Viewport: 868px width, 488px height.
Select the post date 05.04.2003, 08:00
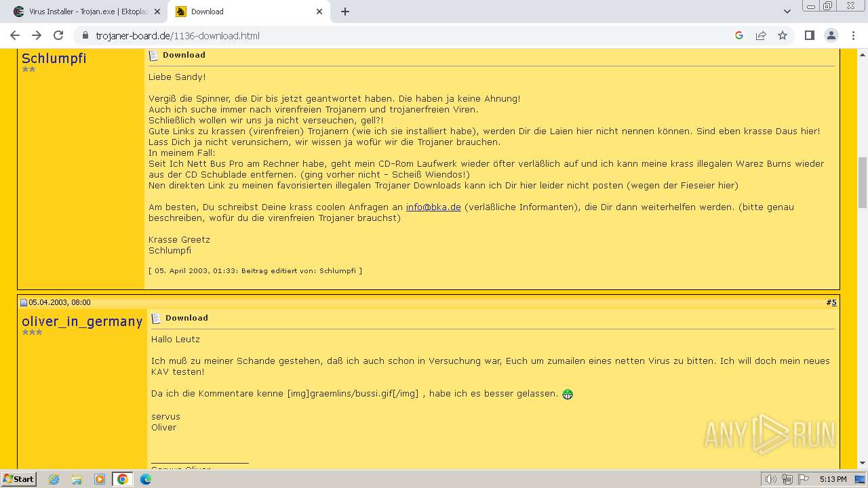(x=60, y=302)
